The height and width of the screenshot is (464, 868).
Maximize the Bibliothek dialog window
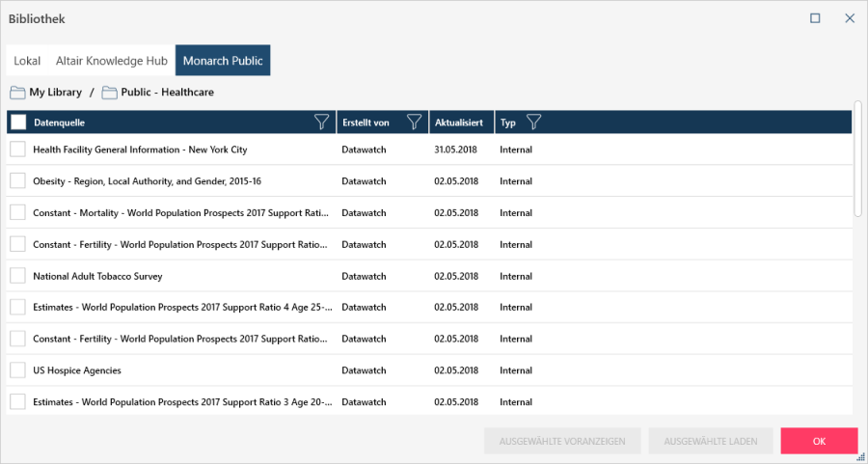point(815,18)
